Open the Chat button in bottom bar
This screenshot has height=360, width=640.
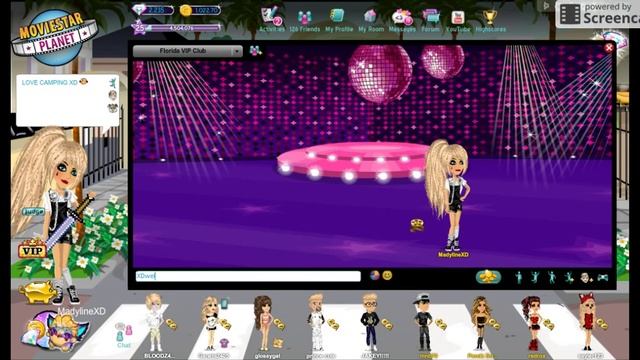[x=124, y=336]
